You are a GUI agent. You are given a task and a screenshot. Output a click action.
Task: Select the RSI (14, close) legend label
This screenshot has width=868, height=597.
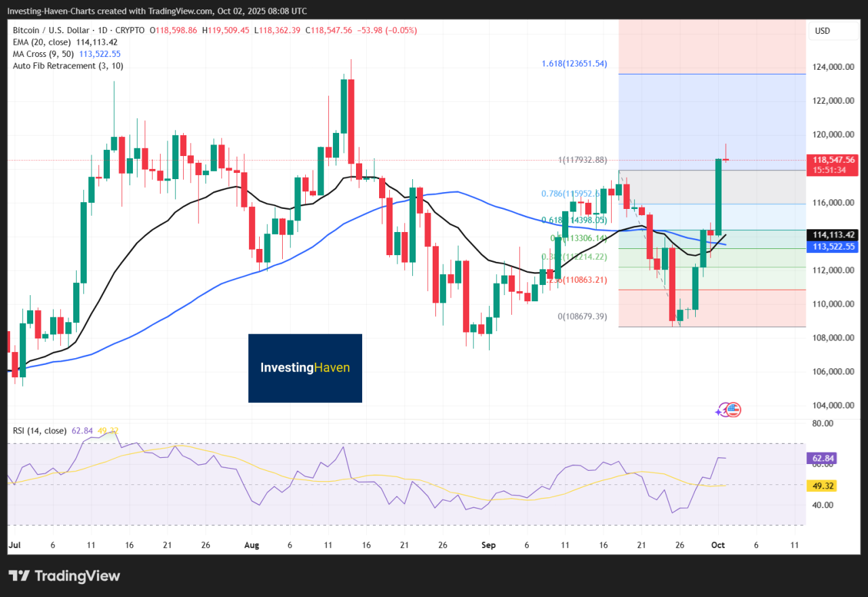click(40, 430)
